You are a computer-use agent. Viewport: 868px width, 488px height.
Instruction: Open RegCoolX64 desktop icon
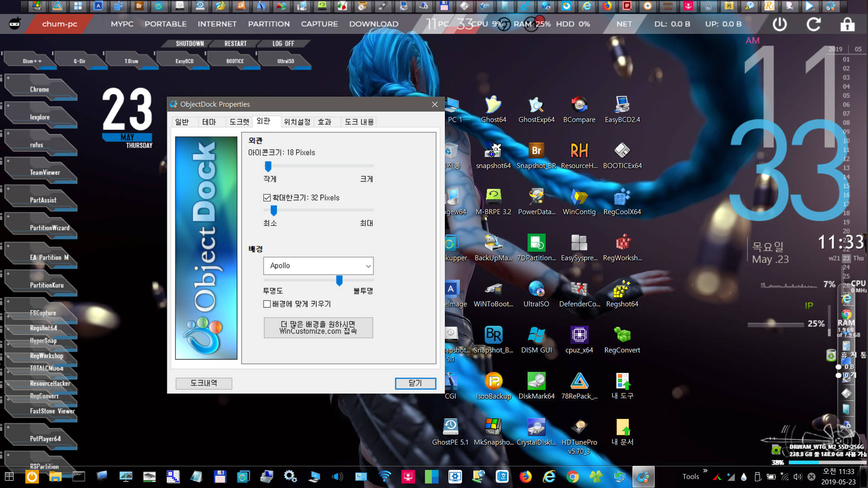coord(623,202)
